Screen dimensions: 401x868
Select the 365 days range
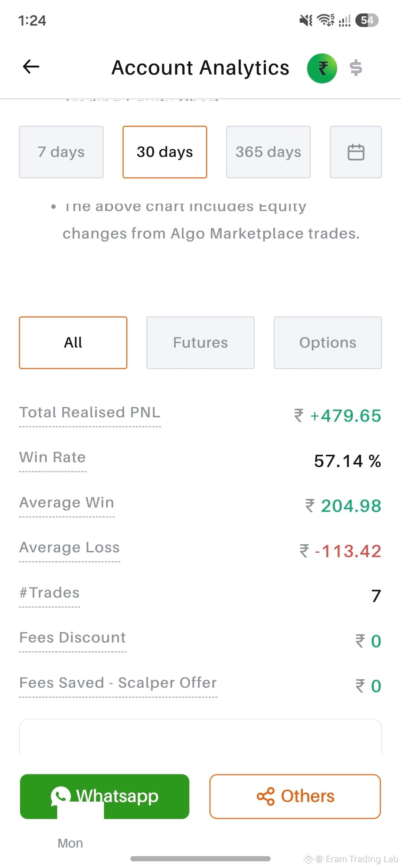point(268,152)
